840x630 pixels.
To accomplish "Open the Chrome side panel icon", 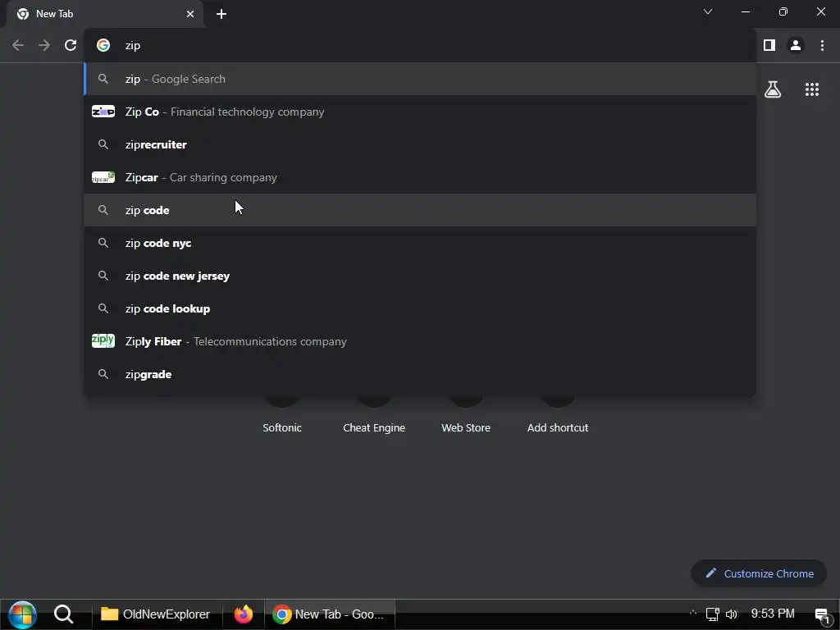I will pyautogui.click(x=769, y=46).
